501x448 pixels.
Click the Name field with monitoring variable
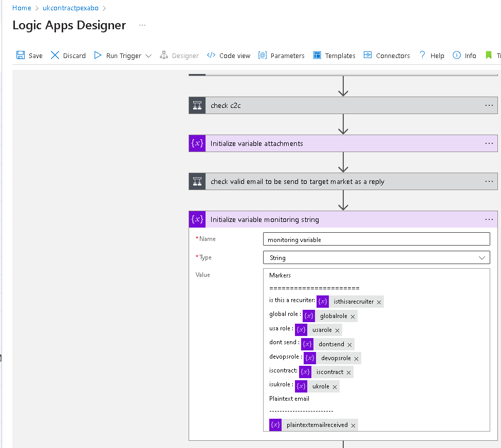point(376,239)
